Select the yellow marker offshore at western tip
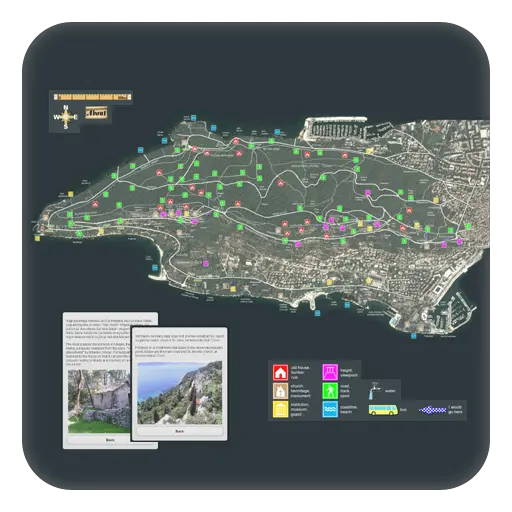Screen dimensions: 512x512 37,238
